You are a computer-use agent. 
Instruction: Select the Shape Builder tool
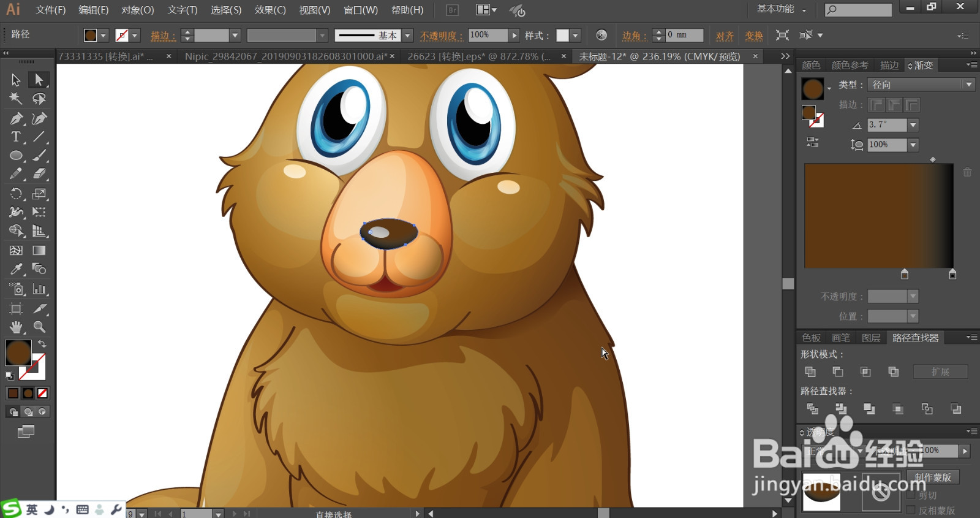16,231
